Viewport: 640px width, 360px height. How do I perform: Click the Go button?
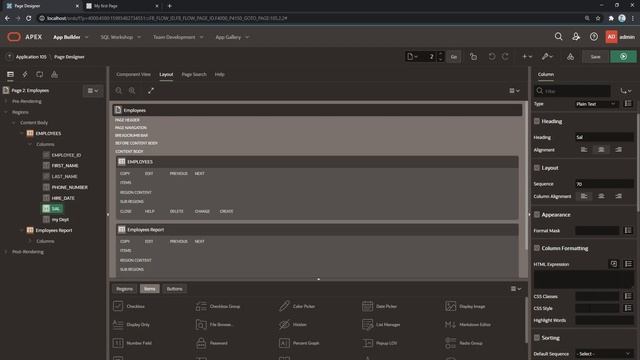pos(453,57)
